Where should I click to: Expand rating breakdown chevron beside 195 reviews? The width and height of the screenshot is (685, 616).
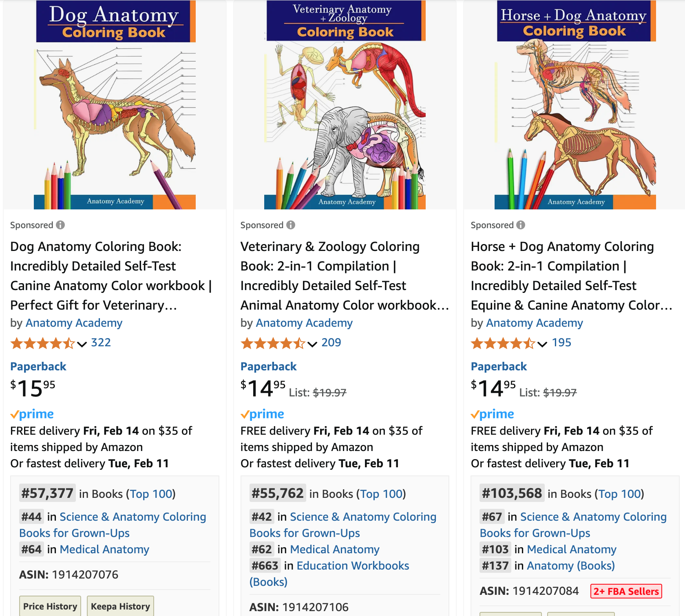tap(542, 344)
